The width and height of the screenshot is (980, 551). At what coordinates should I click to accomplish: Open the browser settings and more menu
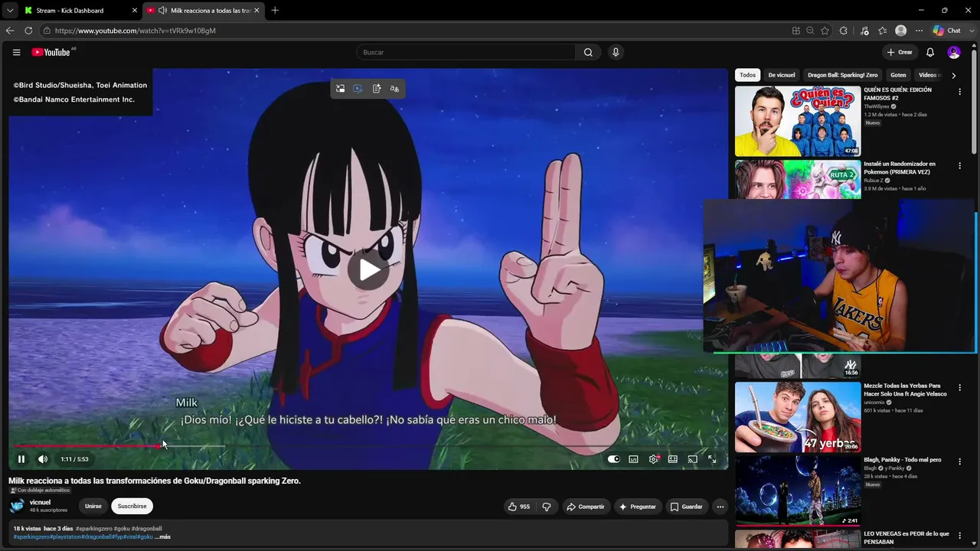coord(919,31)
